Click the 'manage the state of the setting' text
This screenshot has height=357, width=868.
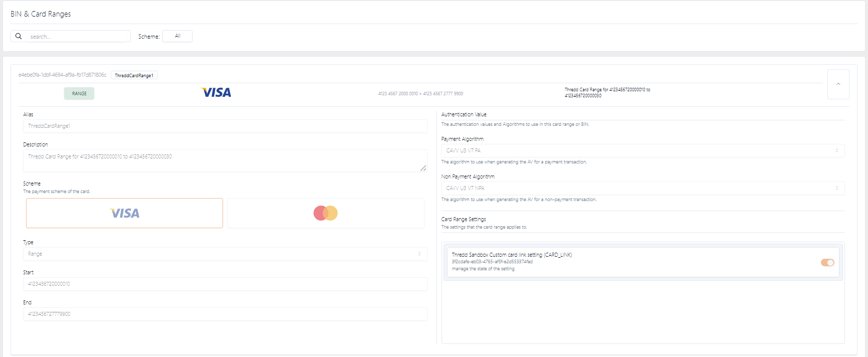pos(483,269)
